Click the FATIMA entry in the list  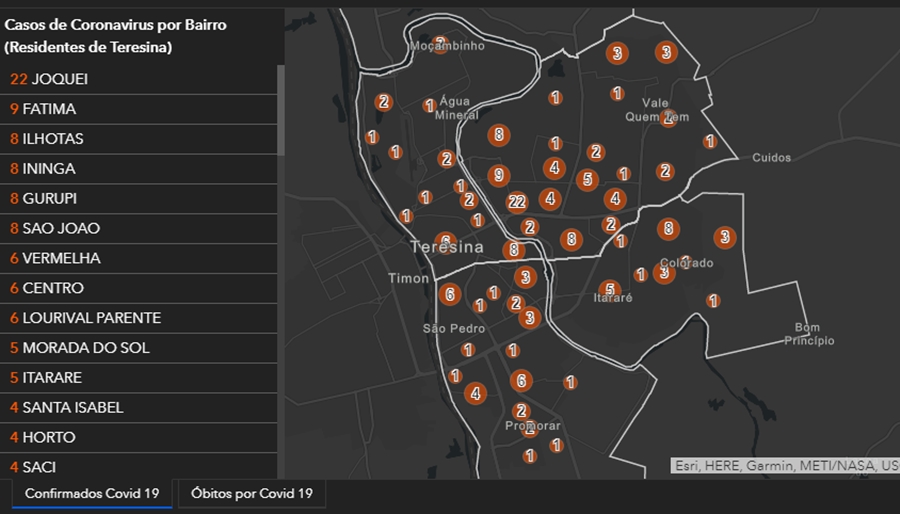[138, 109]
